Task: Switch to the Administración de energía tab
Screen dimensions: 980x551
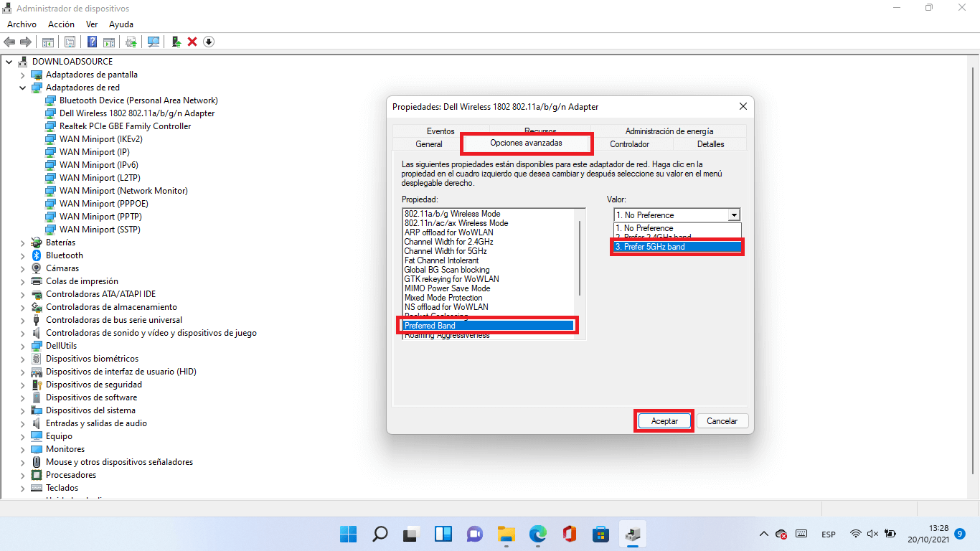Action: (x=669, y=131)
